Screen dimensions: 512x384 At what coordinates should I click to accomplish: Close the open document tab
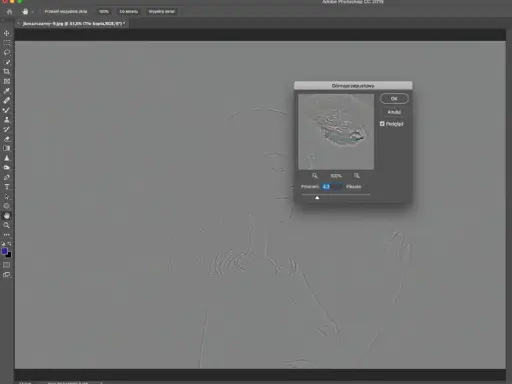click(x=19, y=24)
